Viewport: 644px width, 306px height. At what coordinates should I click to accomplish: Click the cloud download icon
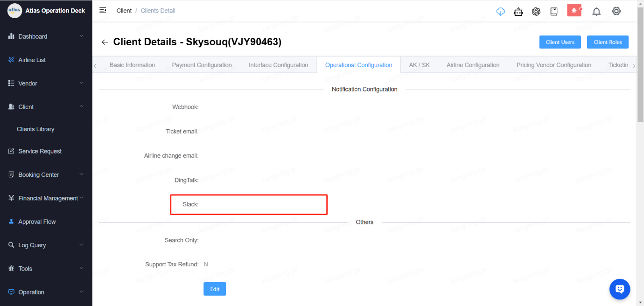coord(501,12)
